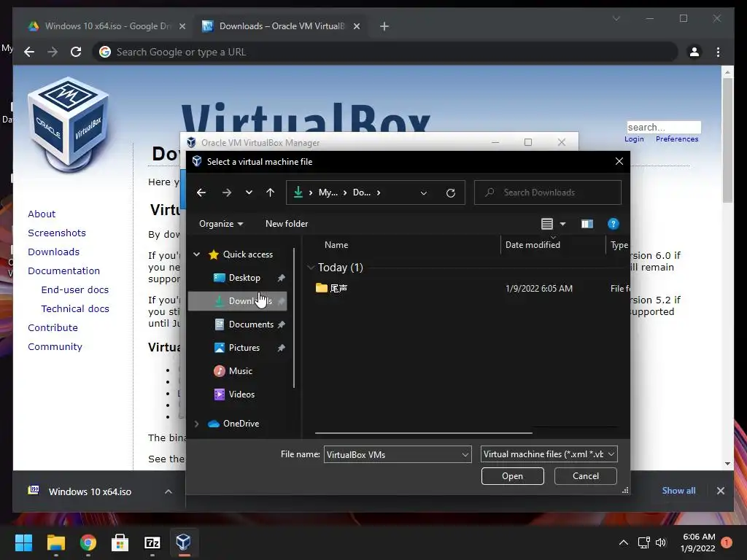Expand the OneDrive tree node
This screenshot has height=560, width=747.
(x=196, y=424)
